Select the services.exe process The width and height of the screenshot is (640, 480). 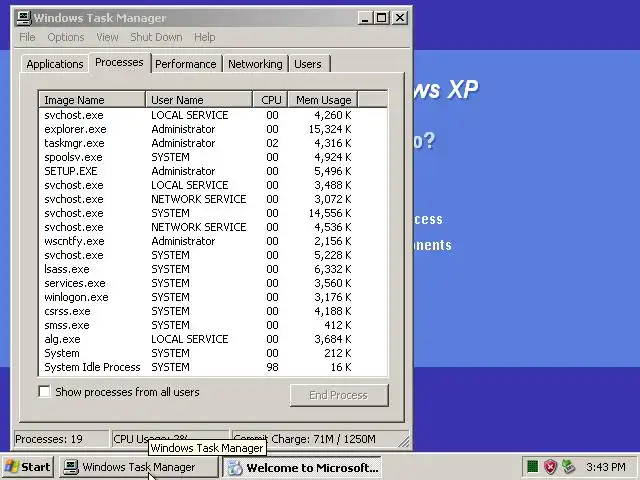pos(213,283)
